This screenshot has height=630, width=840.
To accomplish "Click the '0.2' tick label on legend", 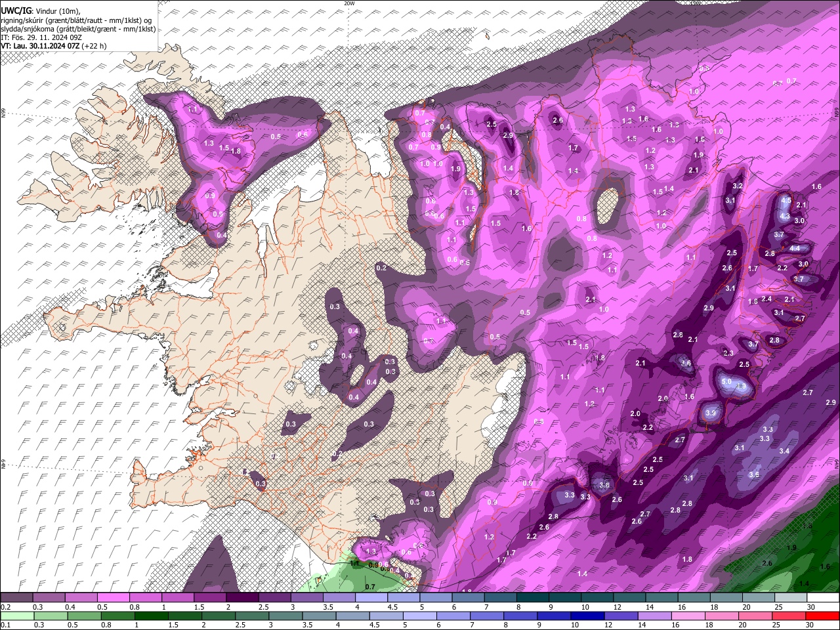I will [5, 608].
